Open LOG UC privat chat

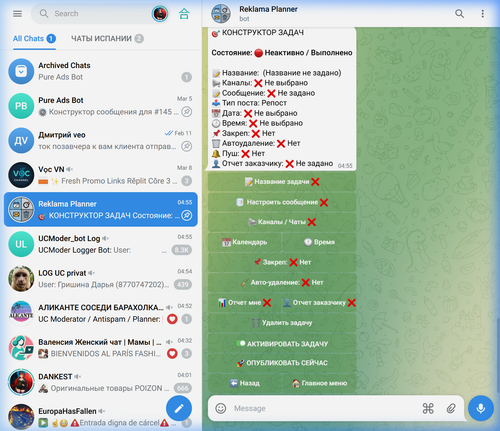(x=101, y=279)
